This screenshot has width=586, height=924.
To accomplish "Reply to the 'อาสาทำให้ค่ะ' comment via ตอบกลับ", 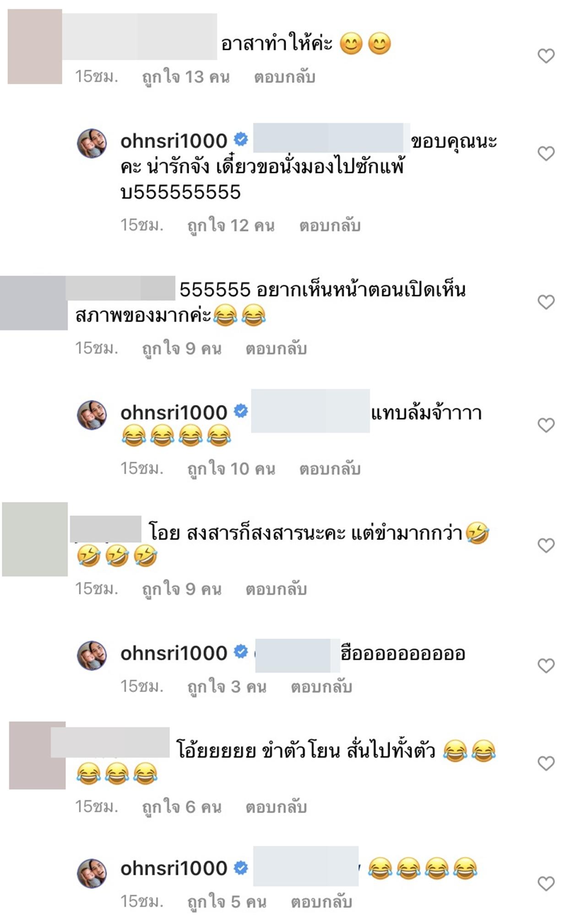I will coord(285,77).
